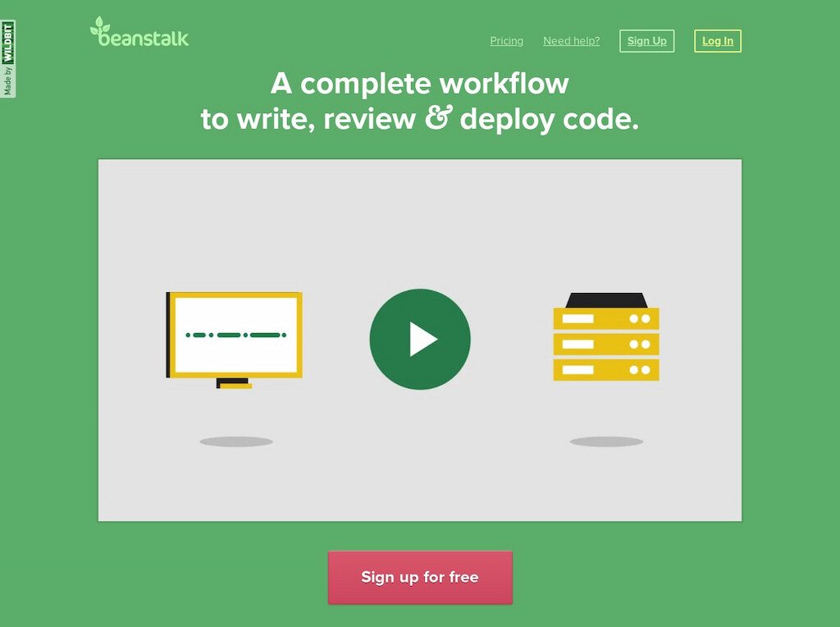Click the headline 'A complete workflow' text
The image size is (840, 627).
[419, 84]
